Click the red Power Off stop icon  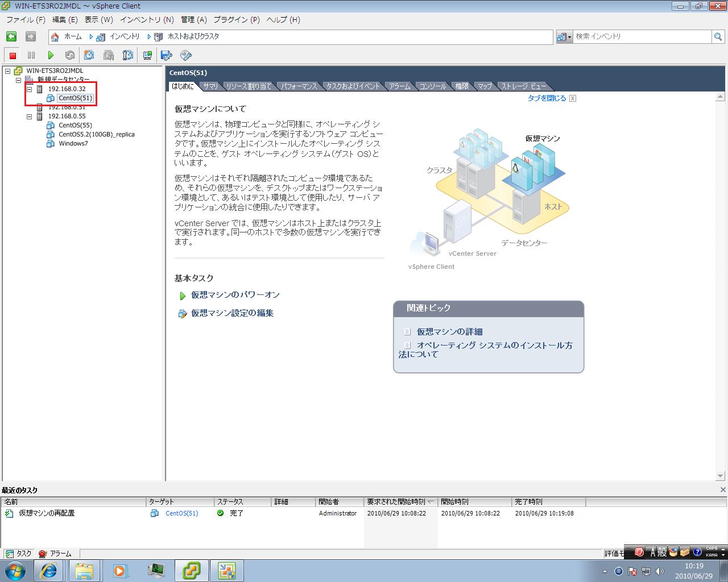pyautogui.click(x=13, y=55)
